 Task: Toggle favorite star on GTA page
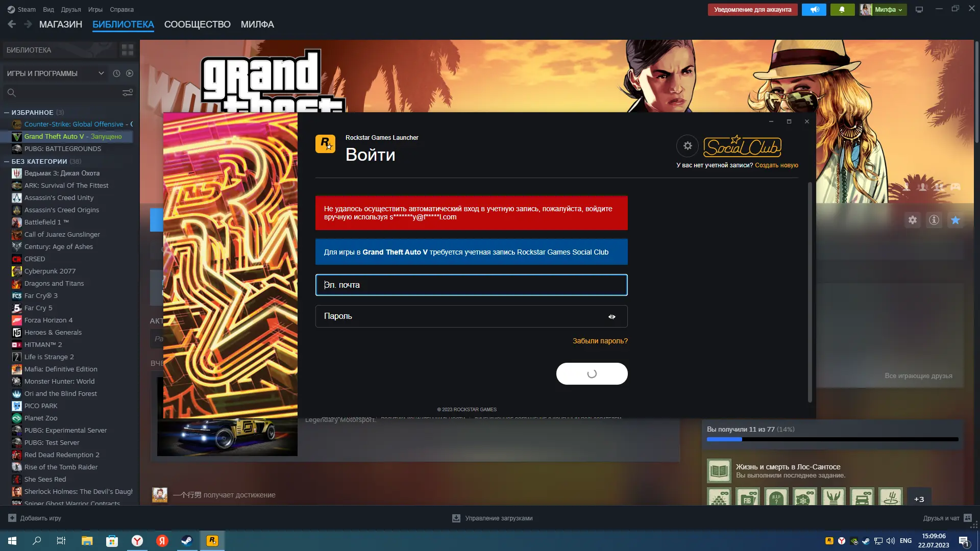pyautogui.click(x=955, y=220)
